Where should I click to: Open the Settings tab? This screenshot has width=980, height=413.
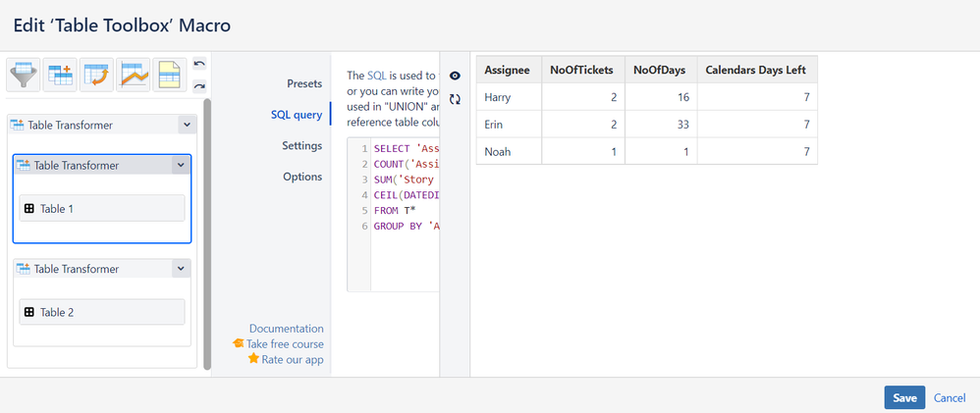coord(301,145)
